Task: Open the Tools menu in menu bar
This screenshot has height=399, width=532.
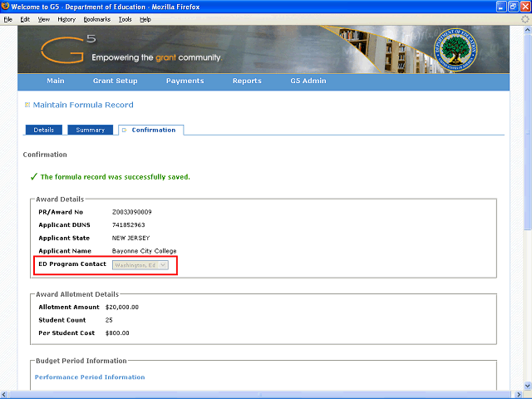Action: [125, 18]
